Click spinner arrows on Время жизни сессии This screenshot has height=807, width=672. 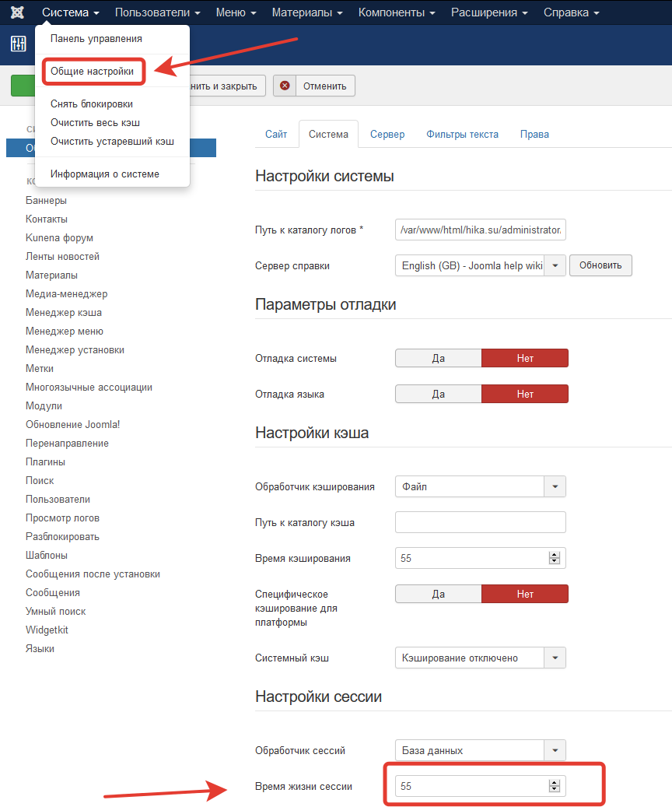555,786
